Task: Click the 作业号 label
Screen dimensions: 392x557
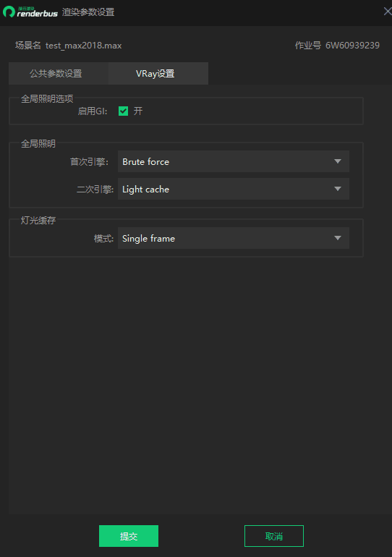Action: pyautogui.click(x=308, y=46)
